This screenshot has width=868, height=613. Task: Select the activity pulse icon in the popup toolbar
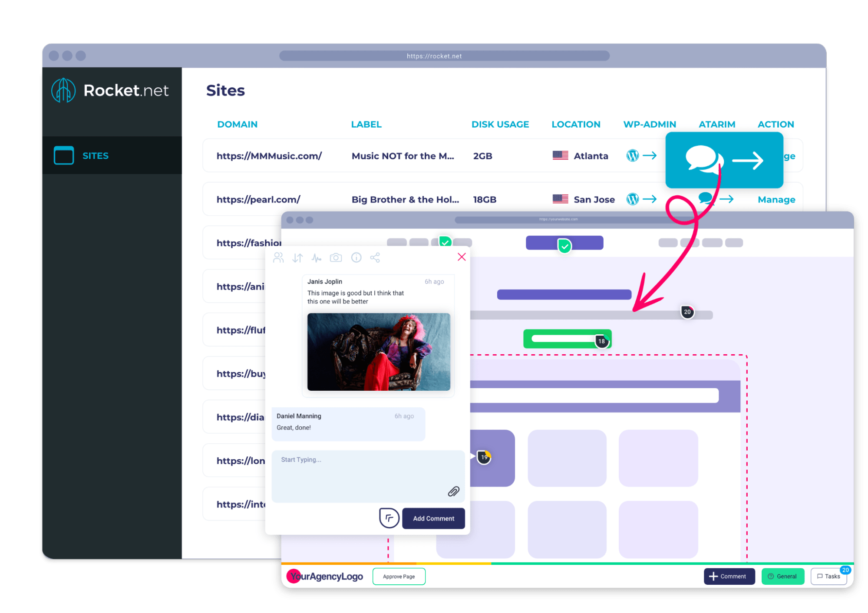pyautogui.click(x=317, y=257)
